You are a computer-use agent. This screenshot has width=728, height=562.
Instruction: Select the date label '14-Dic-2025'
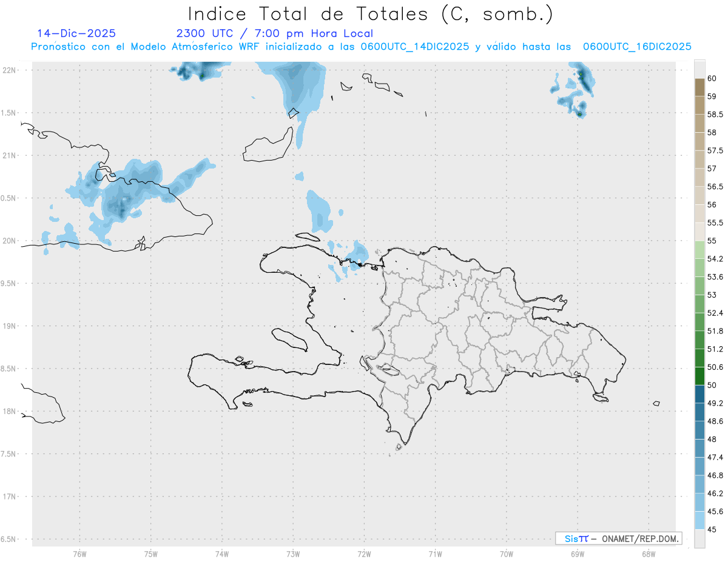(x=76, y=33)
